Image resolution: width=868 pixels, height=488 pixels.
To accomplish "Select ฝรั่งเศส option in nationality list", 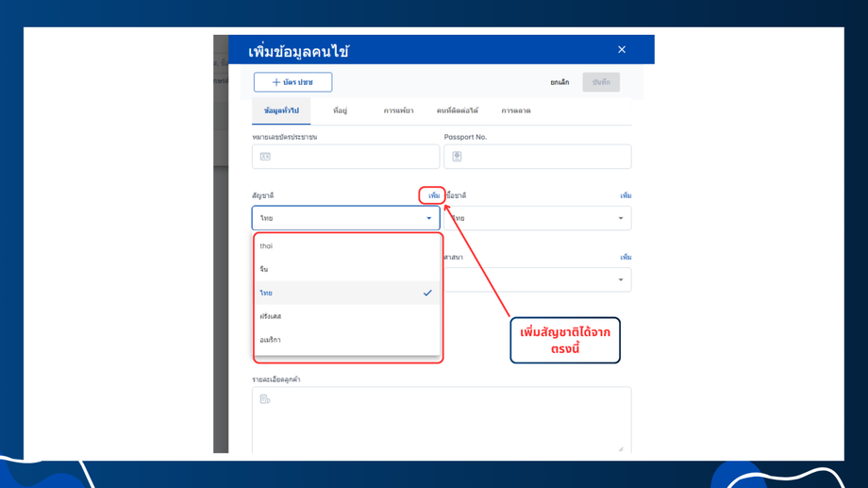I will click(x=347, y=316).
